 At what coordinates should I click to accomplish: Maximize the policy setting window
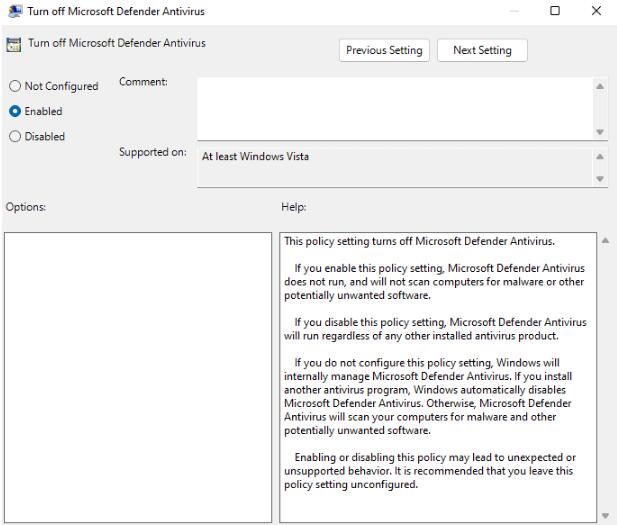(555, 10)
